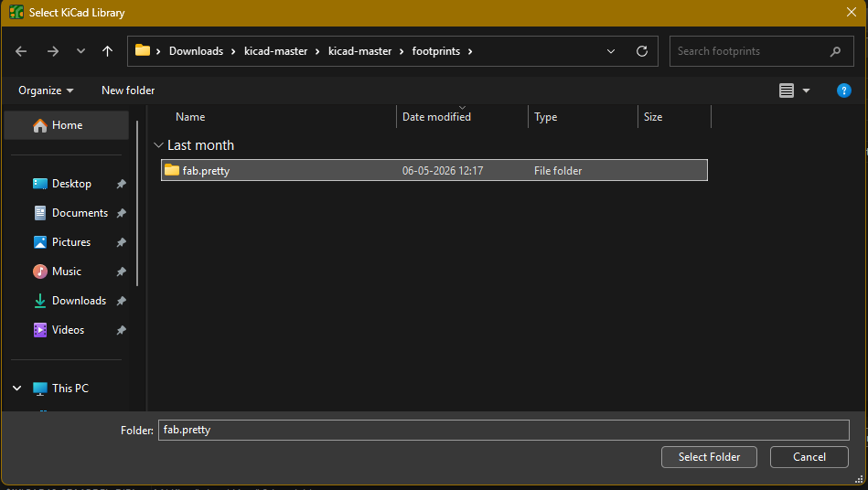Click the Folder name input field
868x490 pixels.
pyautogui.click(x=504, y=430)
